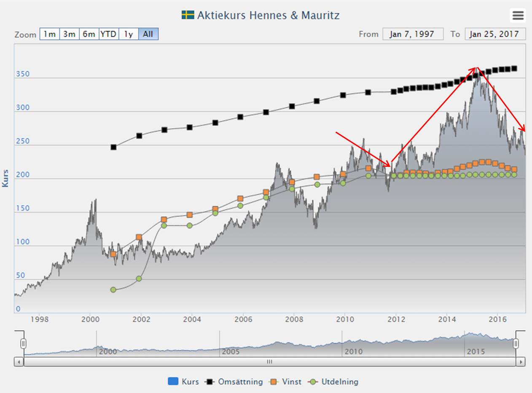The height and width of the screenshot is (393, 532).
Task: Click the navigator scrollbar right arrow
Action: click(521, 362)
